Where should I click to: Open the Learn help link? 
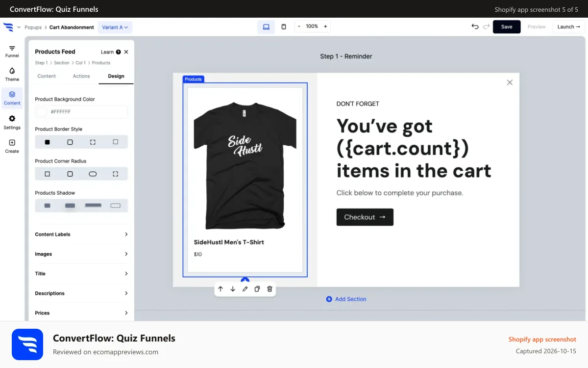click(x=111, y=52)
